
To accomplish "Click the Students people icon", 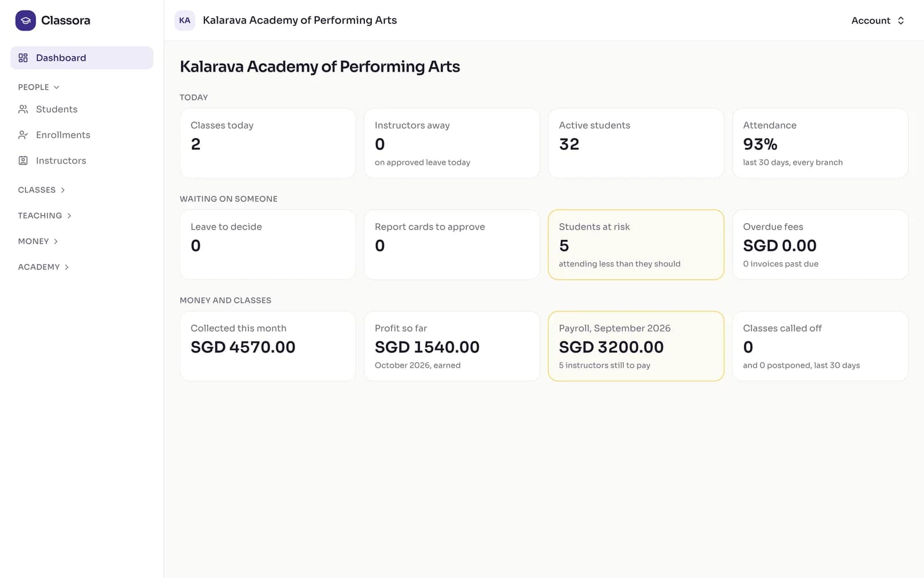I will point(23,109).
